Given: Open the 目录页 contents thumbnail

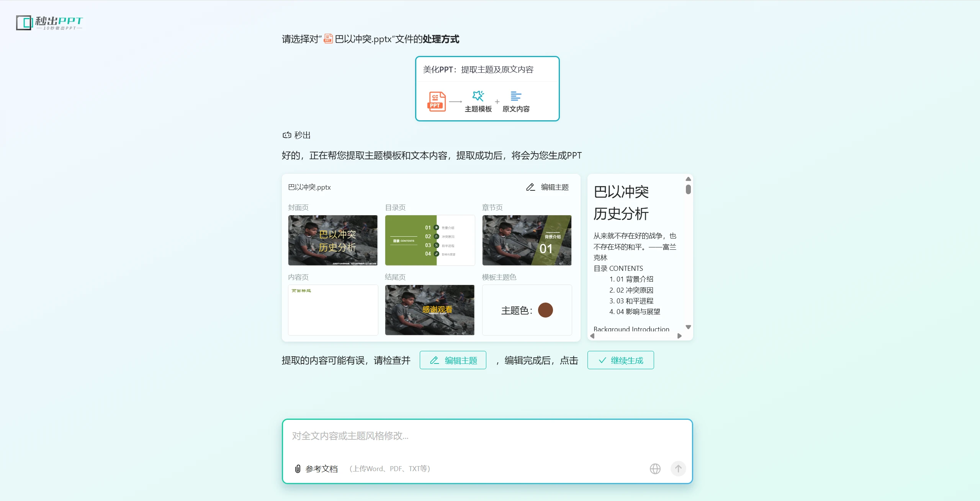Looking at the screenshot, I should [x=430, y=240].
